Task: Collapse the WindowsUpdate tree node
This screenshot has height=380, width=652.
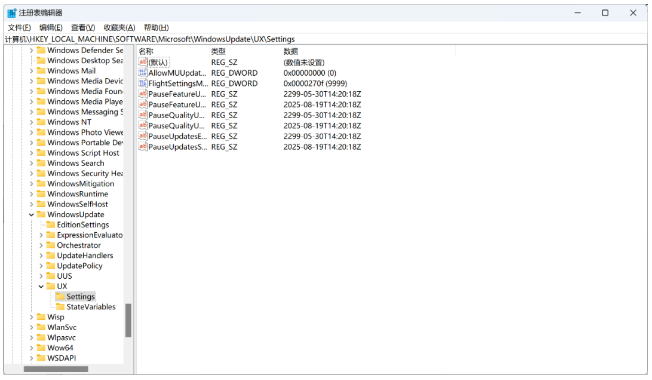Action: click(x=31, y=215)
